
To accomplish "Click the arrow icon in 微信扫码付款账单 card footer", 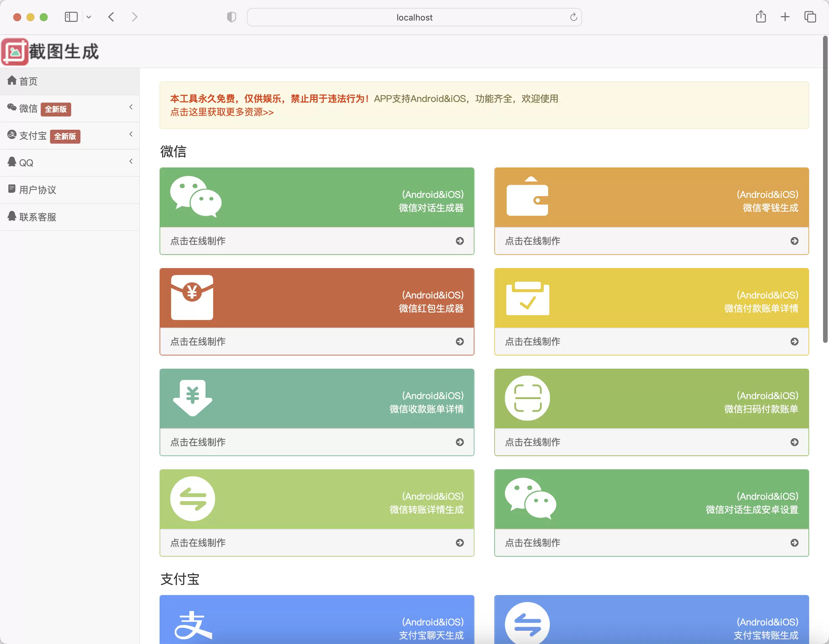I will click(x=795, y=442).
